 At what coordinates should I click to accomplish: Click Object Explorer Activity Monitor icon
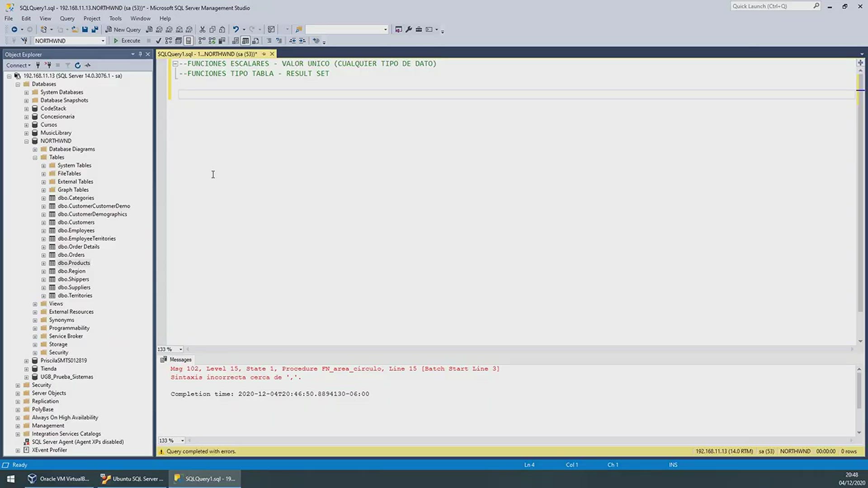88,65
